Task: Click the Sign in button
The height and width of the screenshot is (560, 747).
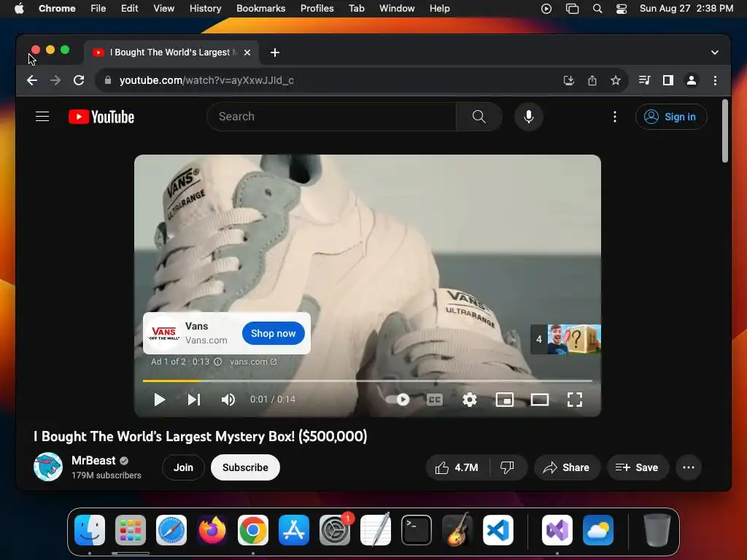Action: (x=671, y=117)
